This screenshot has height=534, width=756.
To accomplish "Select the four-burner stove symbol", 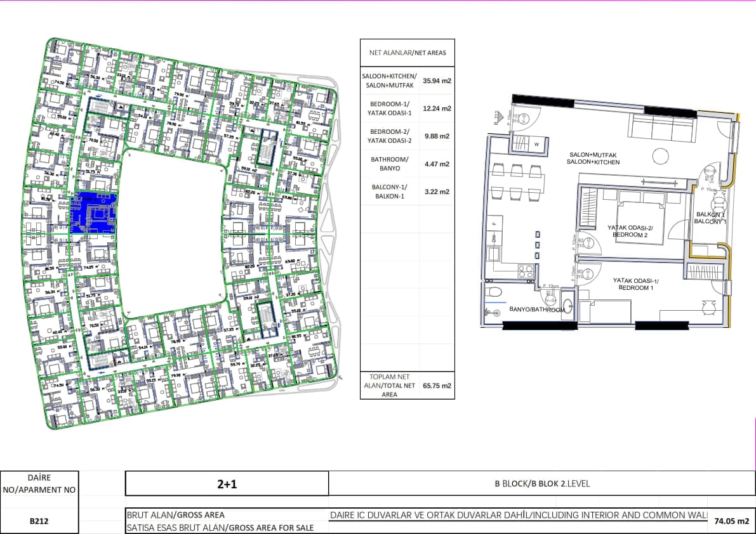I will click(x=526, y=270).
